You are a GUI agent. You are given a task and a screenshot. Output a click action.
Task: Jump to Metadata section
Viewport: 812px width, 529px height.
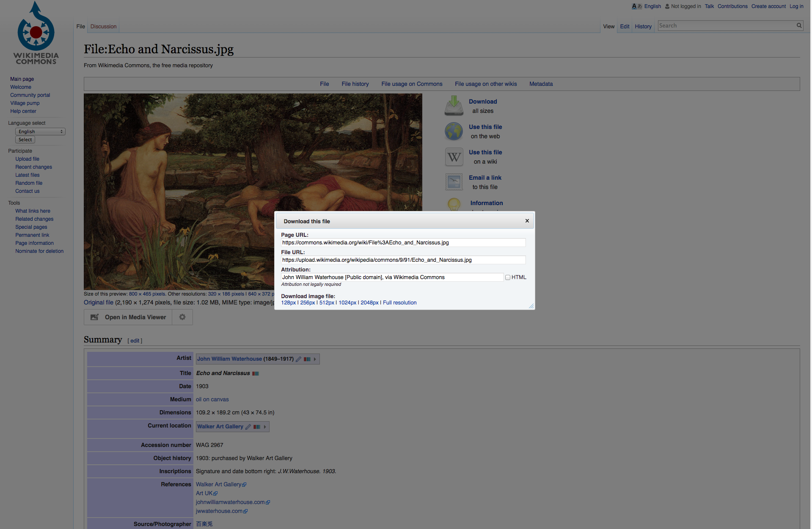541,84
